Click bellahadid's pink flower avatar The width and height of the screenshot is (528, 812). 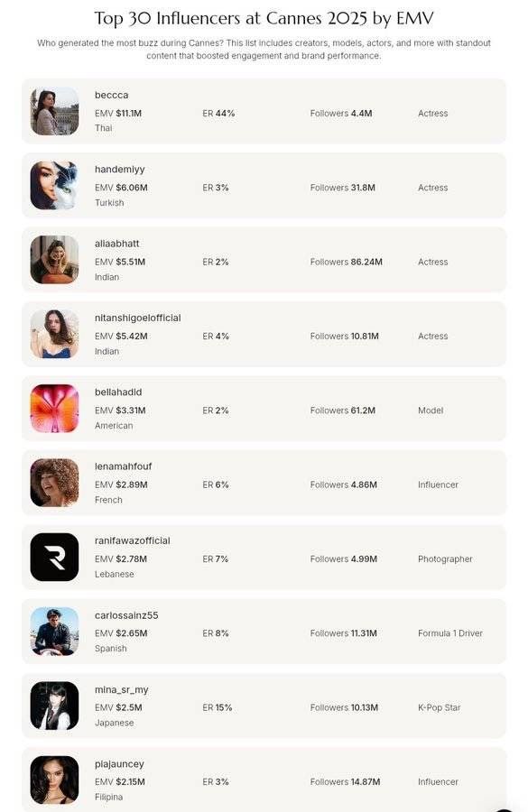coord(54,409)
